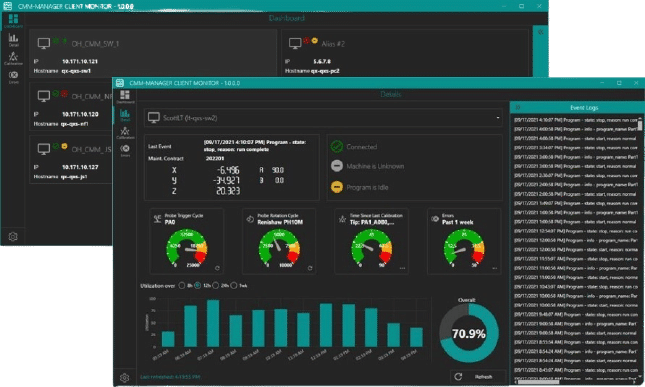Click the gray Machine is Unknown status icon
The image size is (645, 387).
point(337,166)
